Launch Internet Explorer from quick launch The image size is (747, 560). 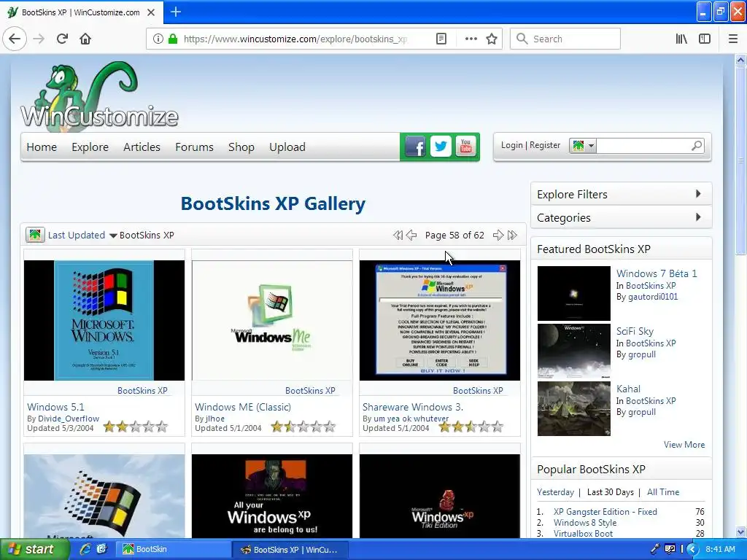coord(85,549)
